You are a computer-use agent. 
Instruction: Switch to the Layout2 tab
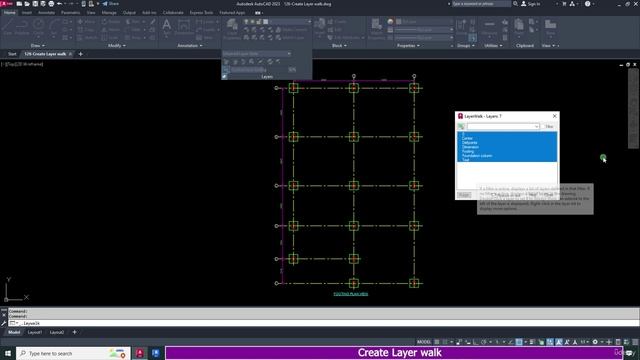(x=57, y=332)
